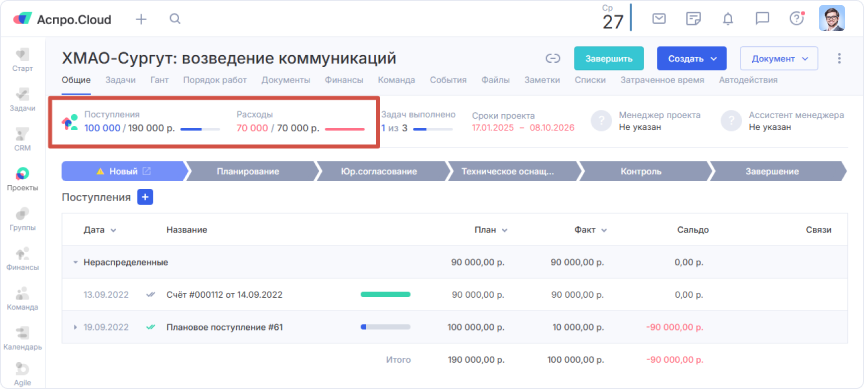Open the chat bubble icon
864x389 pixels.
[x=762, y=19]
